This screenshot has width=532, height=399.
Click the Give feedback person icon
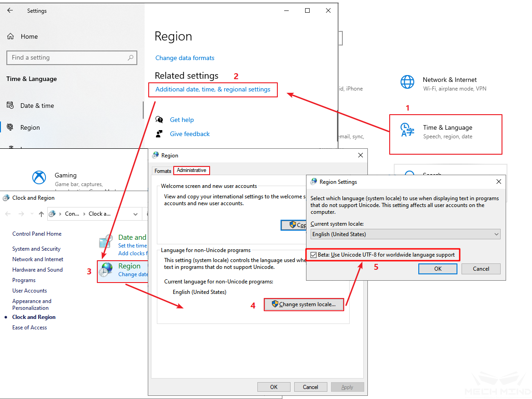pyautogui.click(x=159, y=134)
